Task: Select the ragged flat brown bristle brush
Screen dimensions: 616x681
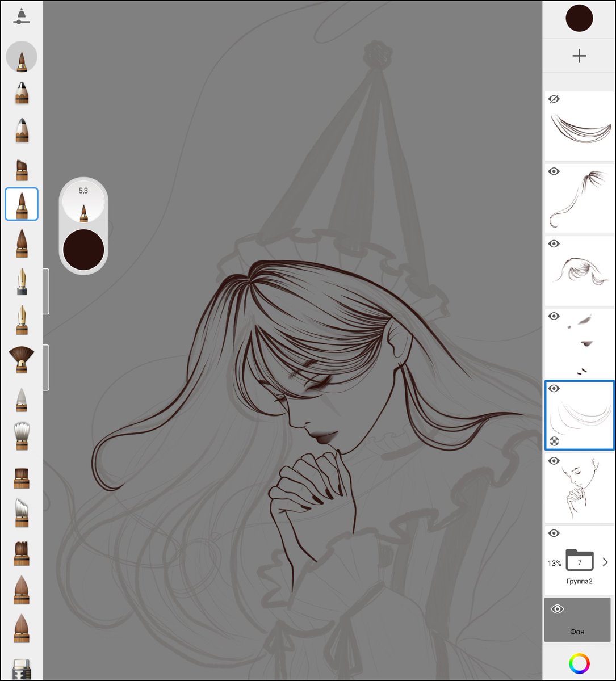Action: point(22,553)
